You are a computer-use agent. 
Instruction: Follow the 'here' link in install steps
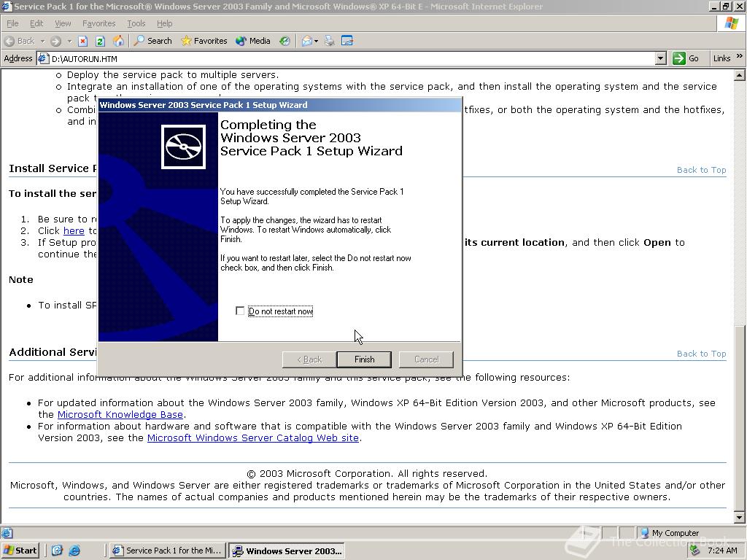[74, 231]
